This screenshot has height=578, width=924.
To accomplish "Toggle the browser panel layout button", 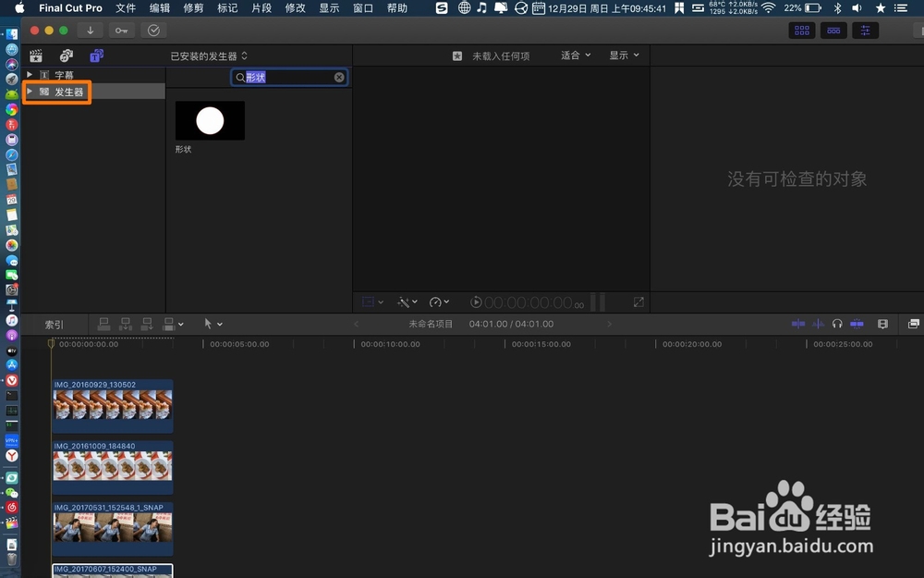I will click(802, 31).
